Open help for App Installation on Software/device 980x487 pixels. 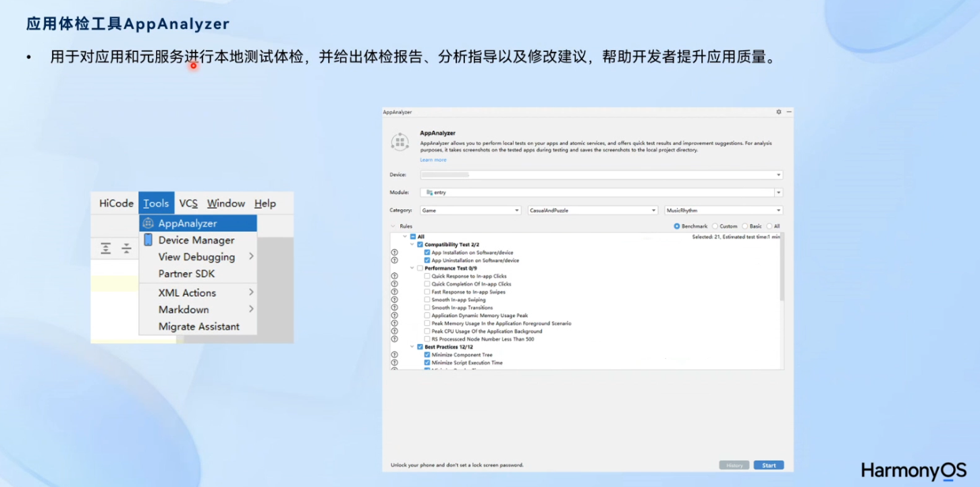point(394,252)
